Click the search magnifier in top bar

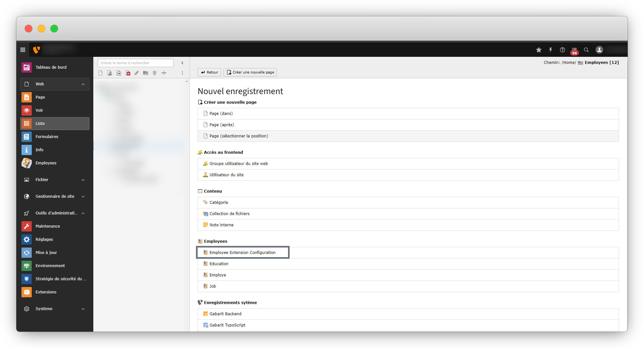[x=586, y=50]
